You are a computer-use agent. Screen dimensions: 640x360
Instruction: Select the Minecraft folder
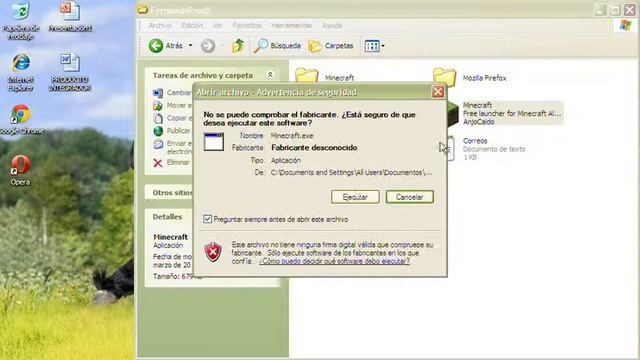point(325,77)
